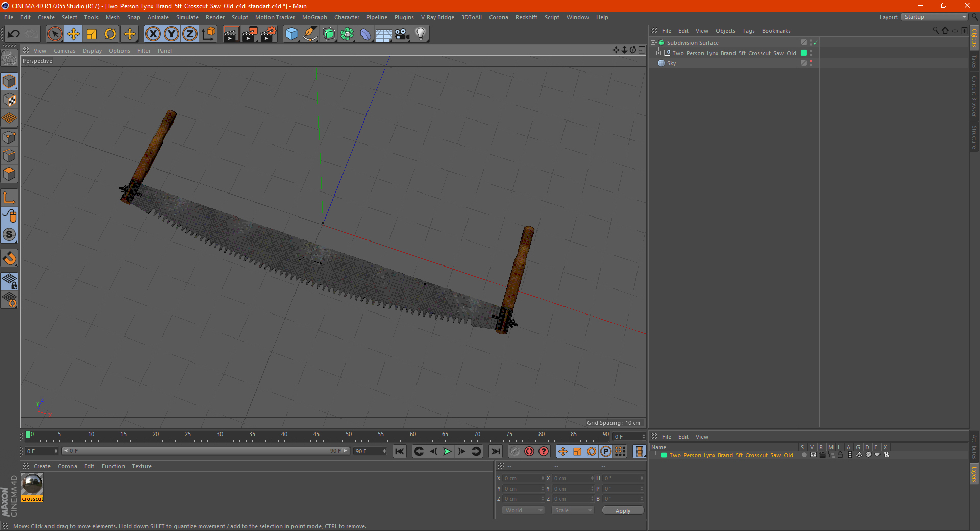Select the Sky object

click(x=671, y=63)
